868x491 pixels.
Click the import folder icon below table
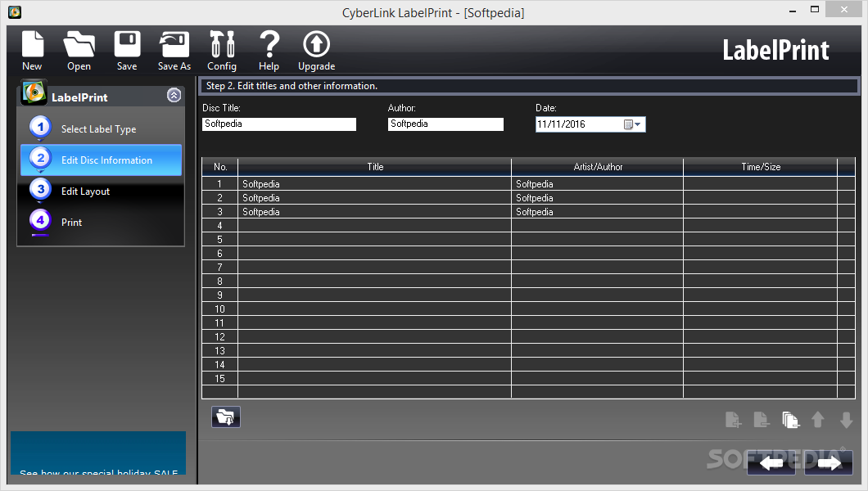click(x=226, y=417)
